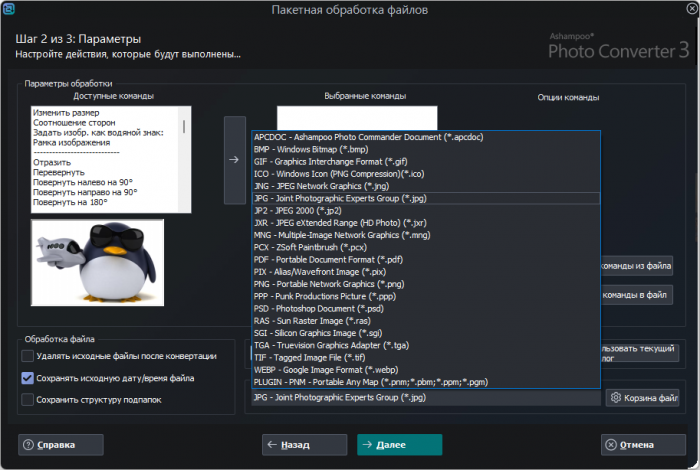Image resolution: width=700 pixels, height=470 pixels.
Task: Click the gear icon on Корзина файл button
Action: [616, 397]
